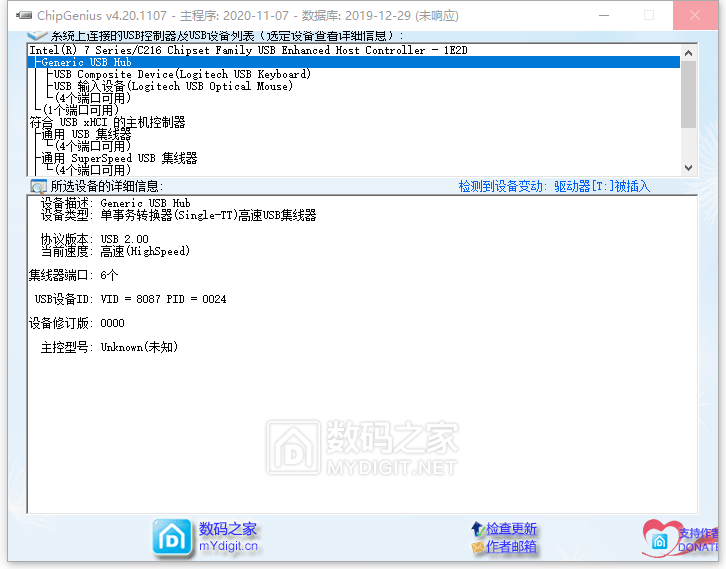The image size is (726, 569).
Task: Click the device list scroll down arrow
Action: 688,168
